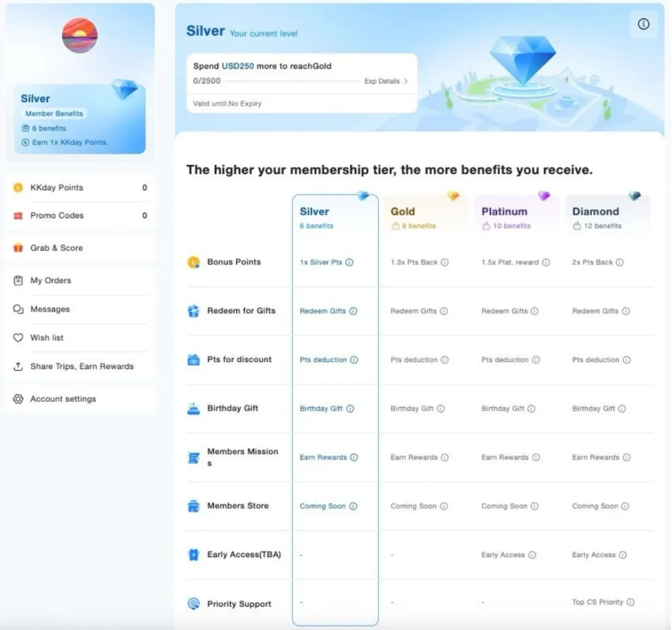Click info icon beside Silver Earn Rewards

point(354,457)
